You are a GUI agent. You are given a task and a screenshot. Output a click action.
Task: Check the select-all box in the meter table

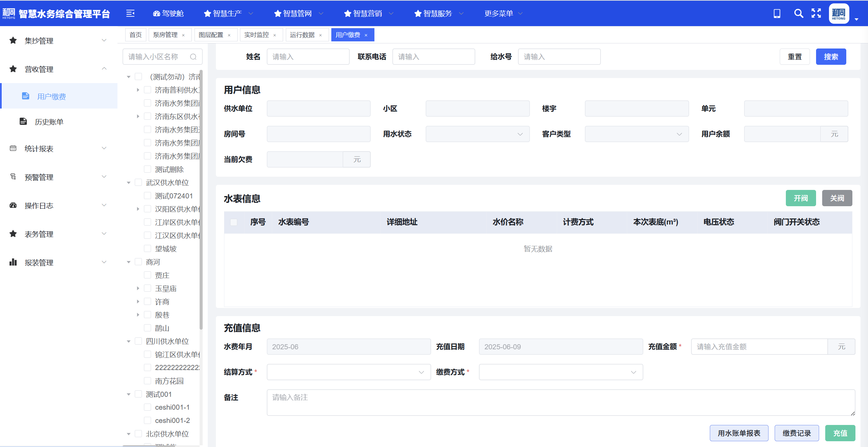click(234, 222)
